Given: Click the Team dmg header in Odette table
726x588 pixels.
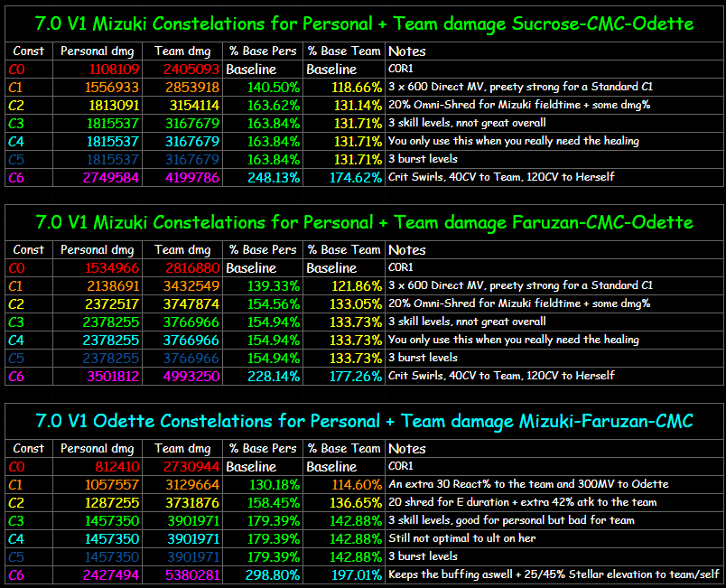Looking at the screenshot, I should (x=182, y=449).
